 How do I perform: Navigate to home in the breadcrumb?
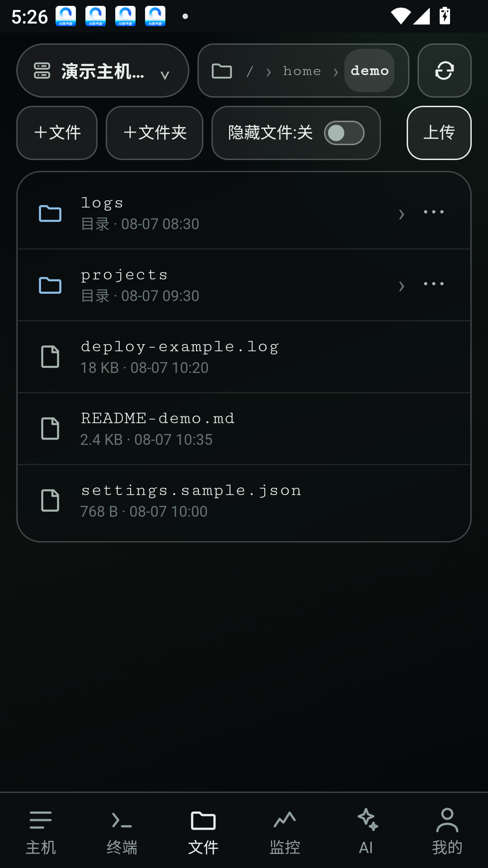[x=302, y=71]
